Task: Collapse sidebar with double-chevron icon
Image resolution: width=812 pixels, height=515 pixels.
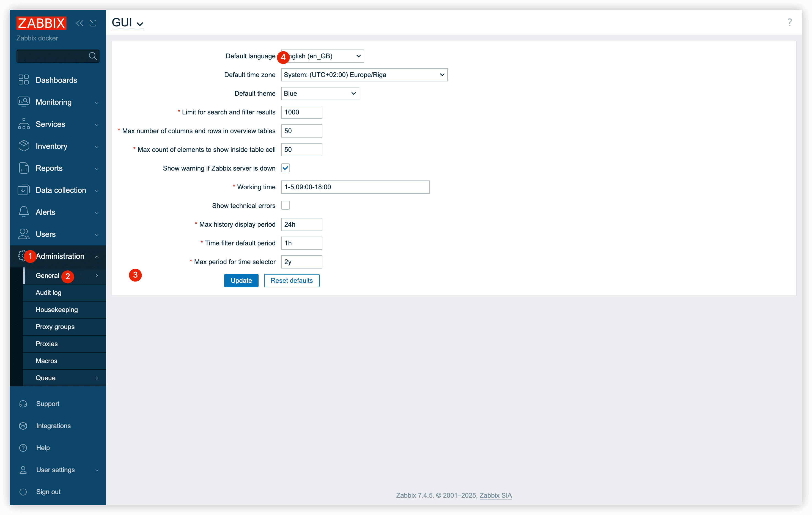Action: [x=79, y=23]
